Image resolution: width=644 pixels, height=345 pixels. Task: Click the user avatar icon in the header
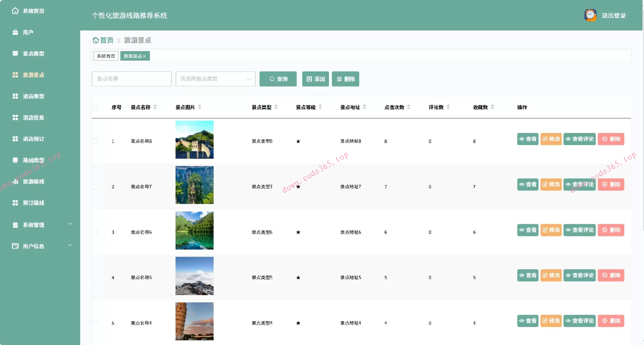pos(590,15)
